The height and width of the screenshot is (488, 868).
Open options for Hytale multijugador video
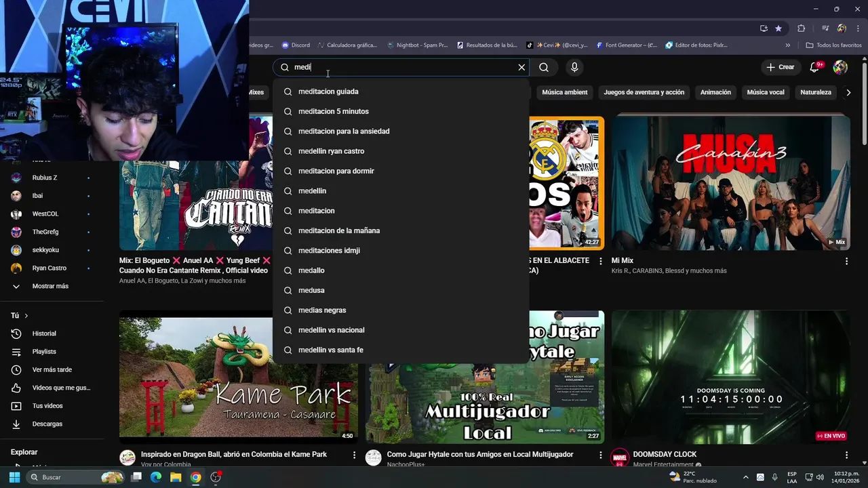tap(600, 455)
